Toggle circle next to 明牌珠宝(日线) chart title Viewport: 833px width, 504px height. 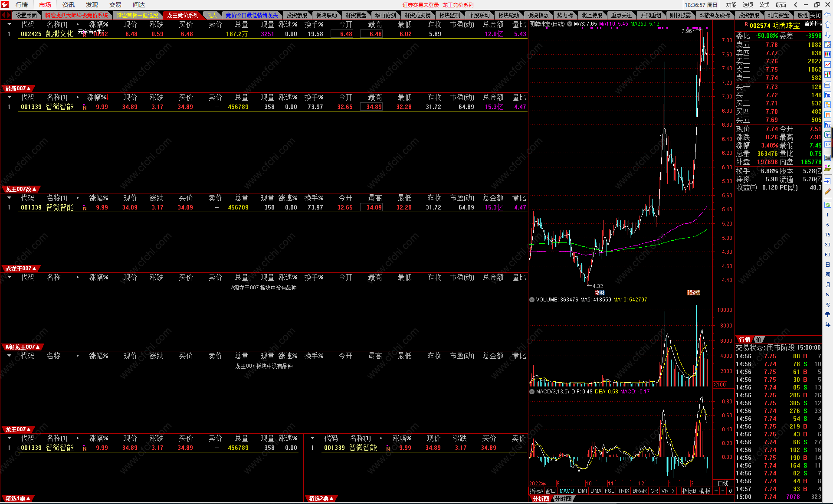(570, 24)
